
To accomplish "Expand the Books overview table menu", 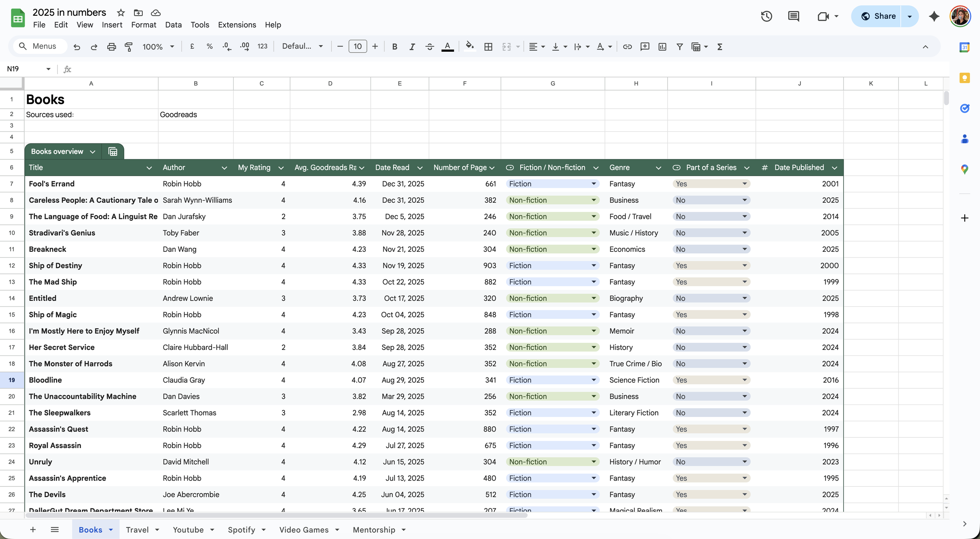I will click(93, 152).
